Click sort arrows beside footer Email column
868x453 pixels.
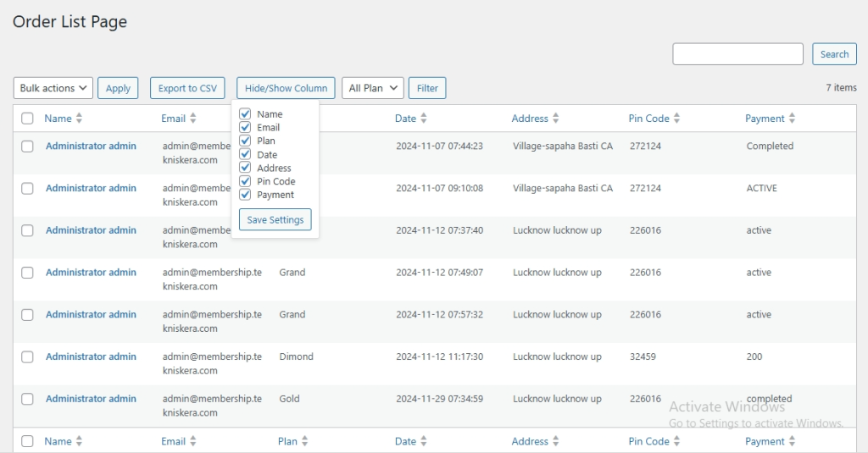(x=193, y=441)
